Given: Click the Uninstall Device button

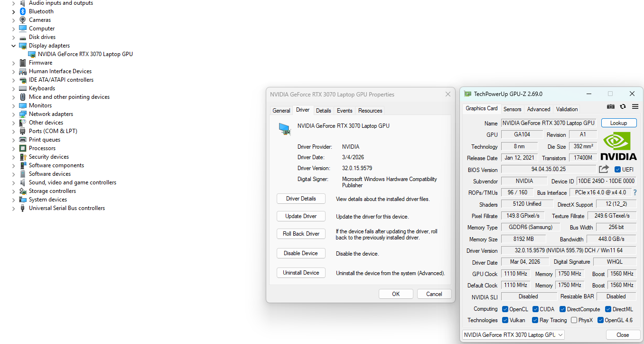Looking at the screenshot, I should [301, 273].
